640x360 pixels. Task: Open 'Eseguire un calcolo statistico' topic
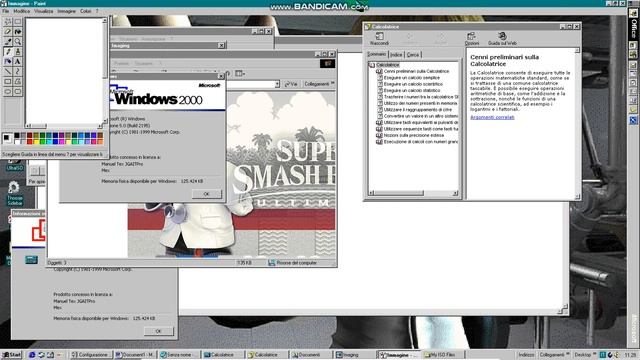pos(412,90)
